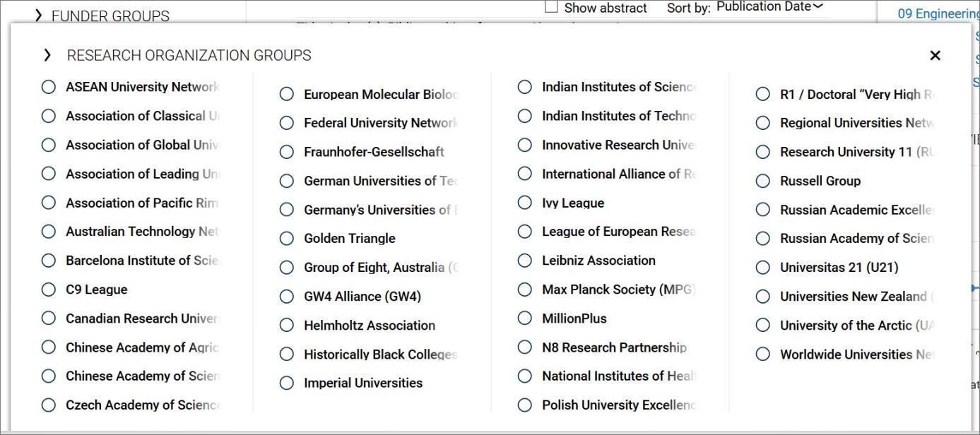Choose the ASEAN University Network option

pos(48,87)
